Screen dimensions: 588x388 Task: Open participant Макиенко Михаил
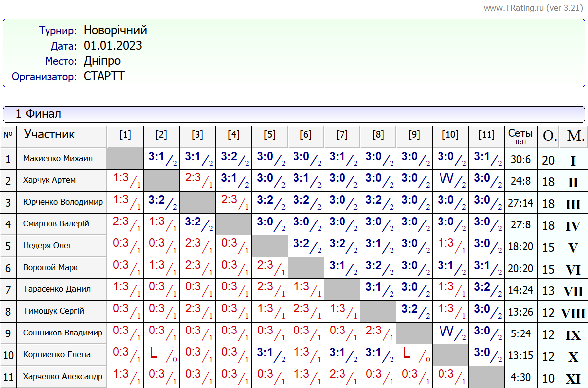point(57,159)
